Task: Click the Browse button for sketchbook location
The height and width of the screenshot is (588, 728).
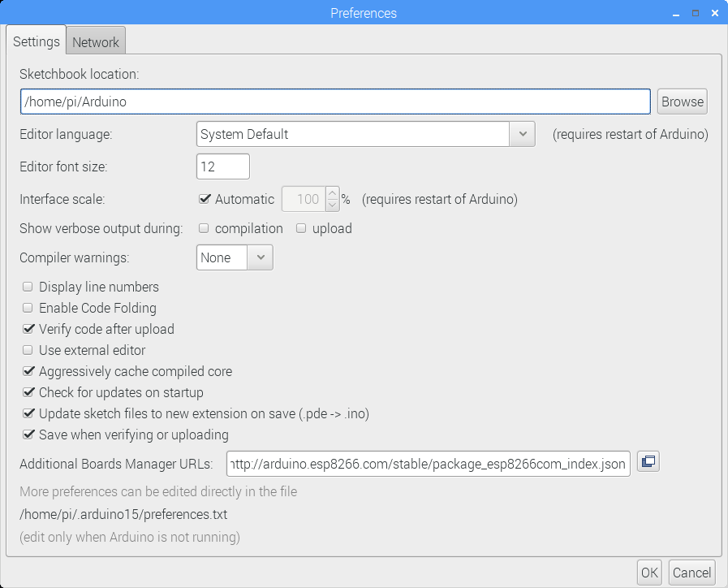Action: tap(682, 102)
